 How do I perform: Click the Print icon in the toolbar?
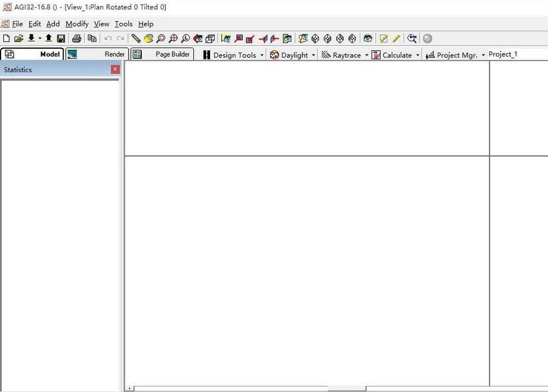click(76, 38)
